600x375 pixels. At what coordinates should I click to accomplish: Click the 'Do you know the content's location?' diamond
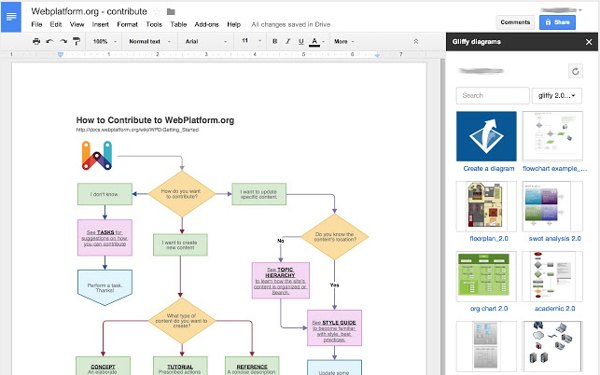point(334,237)
